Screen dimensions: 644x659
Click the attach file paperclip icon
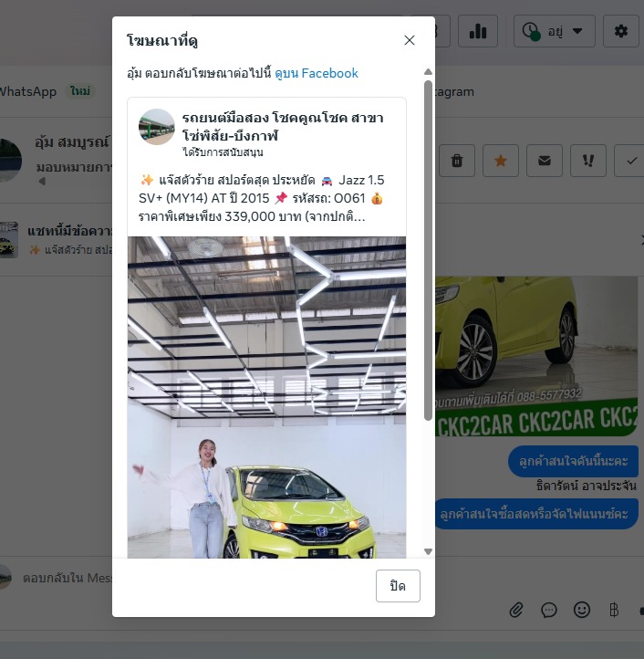(x=516, y=610)
